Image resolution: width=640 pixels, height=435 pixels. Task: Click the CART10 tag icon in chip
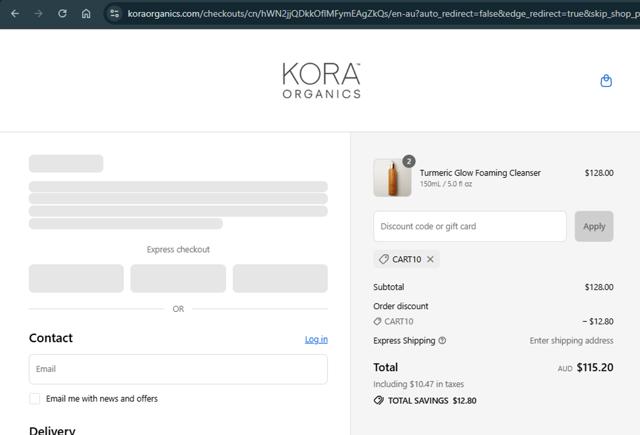click(384, 259)
